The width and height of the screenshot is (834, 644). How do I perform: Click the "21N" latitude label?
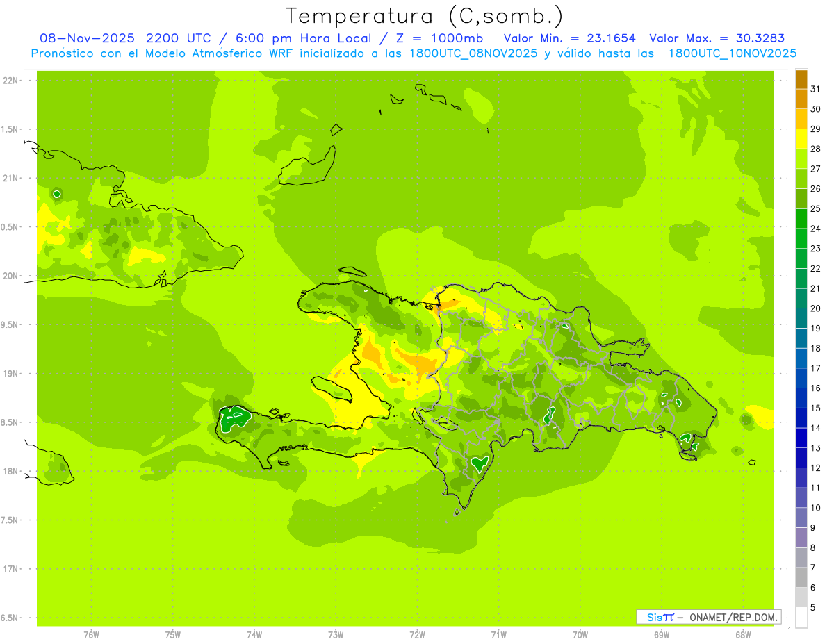pyautogui.click(x=12, y=179)
